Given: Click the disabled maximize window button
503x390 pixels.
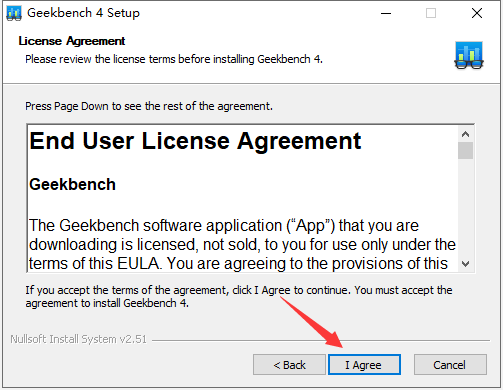Looking at the screenshot, I should pyautogui.click(x=431, y=13).
